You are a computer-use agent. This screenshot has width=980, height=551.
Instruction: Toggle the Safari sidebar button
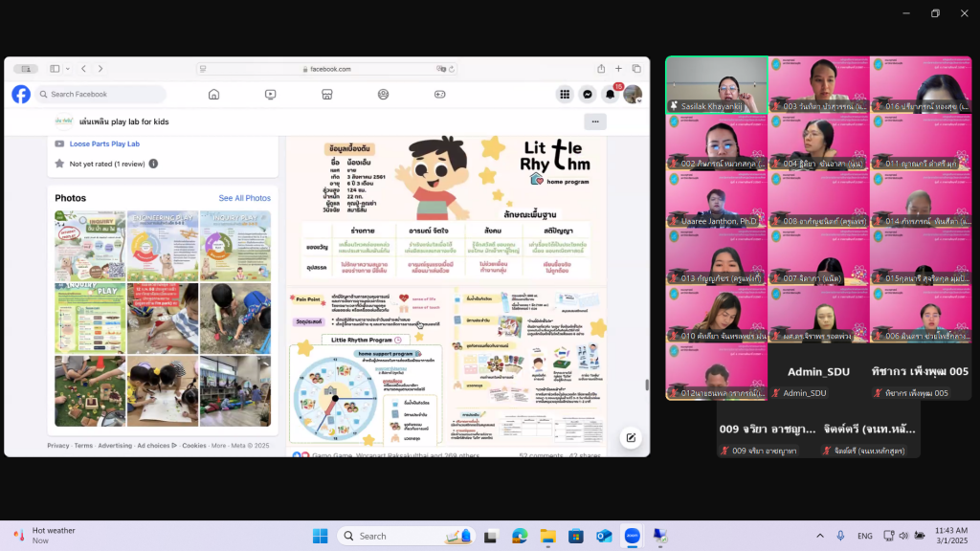coord(55,69)
